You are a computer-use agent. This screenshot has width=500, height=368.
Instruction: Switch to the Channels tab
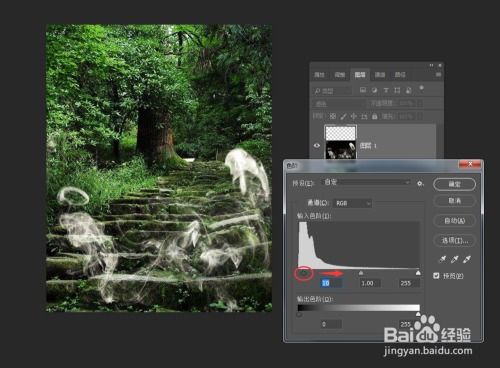pyautogui.click(x=380, y=75)
